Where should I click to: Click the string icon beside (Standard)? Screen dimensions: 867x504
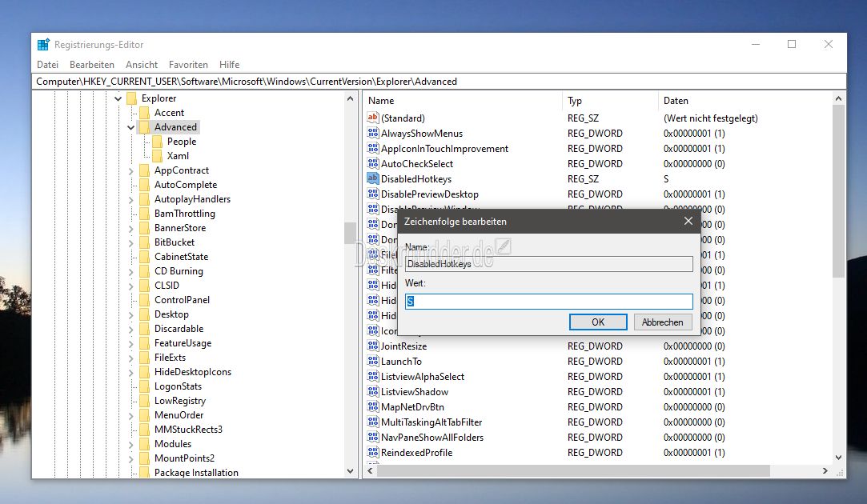(x=373, y=118)
